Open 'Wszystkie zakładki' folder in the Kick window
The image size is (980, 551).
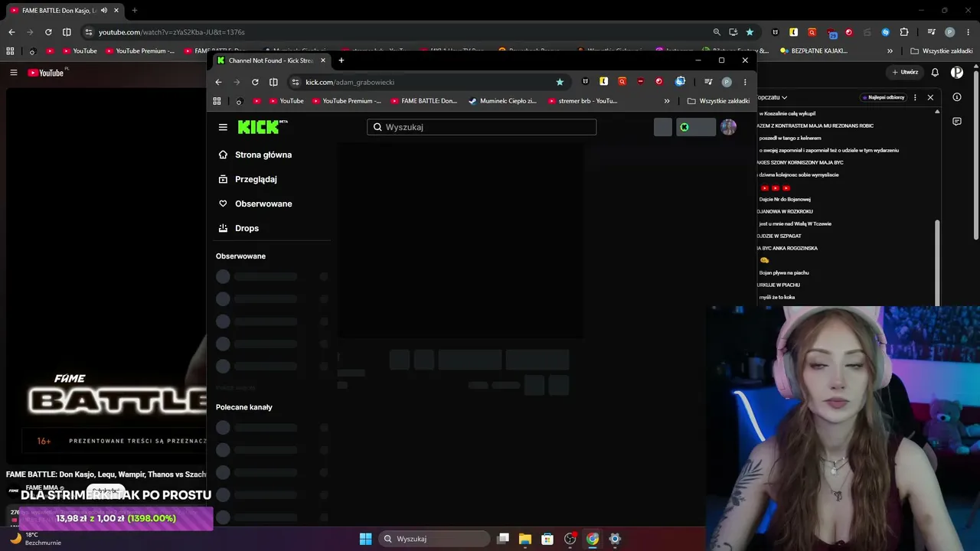tap(718, 101)
